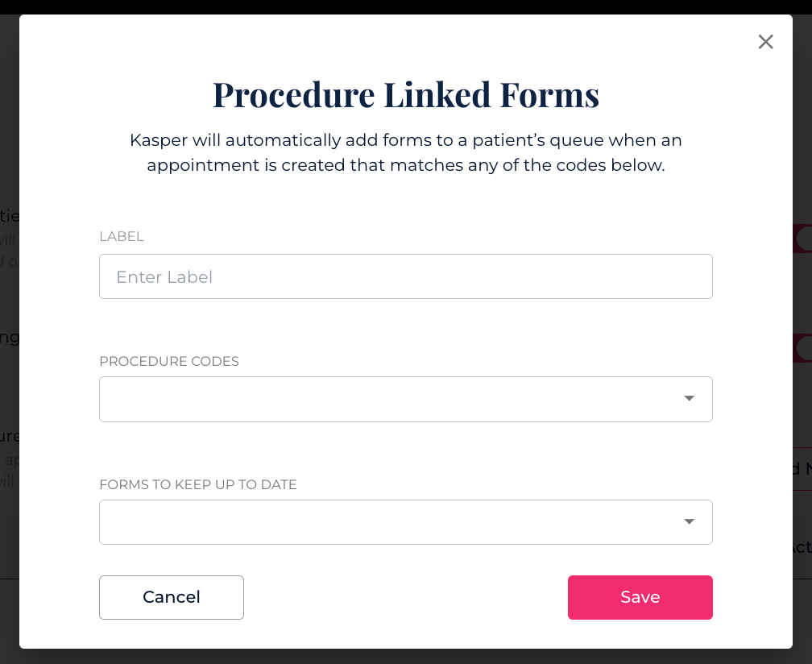Click the Kasper description paragraph
This screenshot has width=812, height=664.
coord(405,153)
